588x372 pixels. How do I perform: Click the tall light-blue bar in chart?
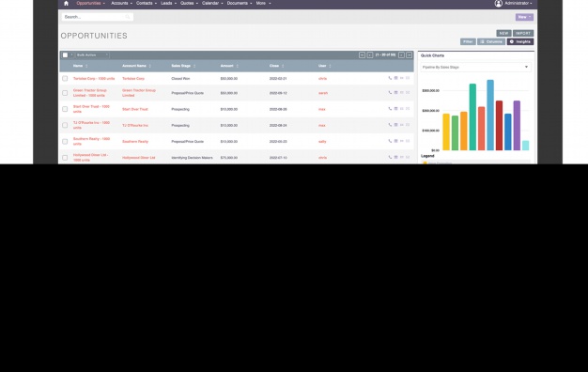pyautogui.click(x=490, y=115)
